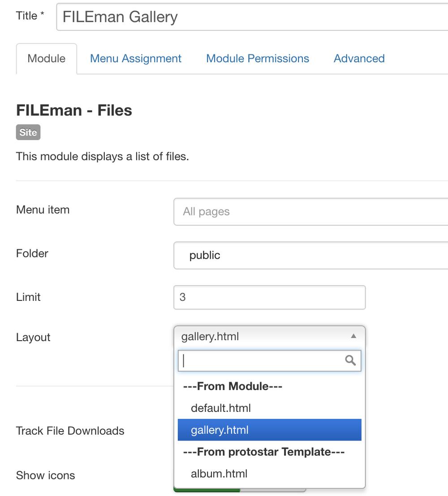Select the highlighted gallery.html layout option
This screenshot has height=496, width=448.
219,430
